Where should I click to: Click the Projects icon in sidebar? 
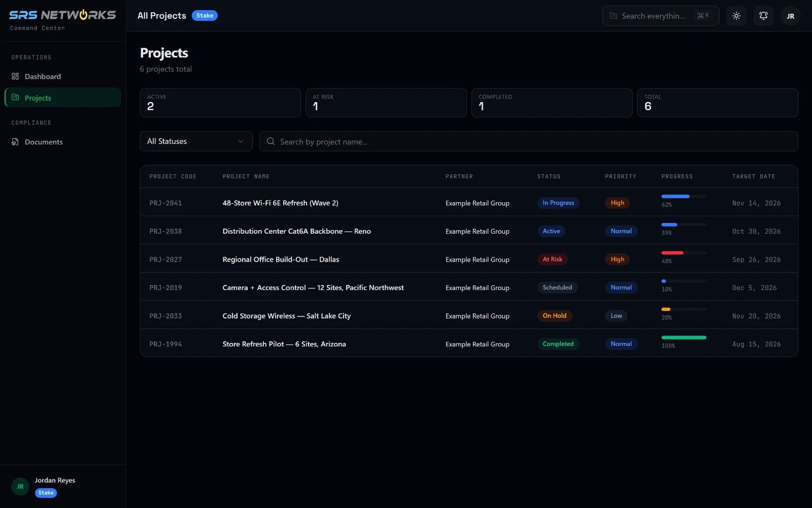[x=15, y=98]
